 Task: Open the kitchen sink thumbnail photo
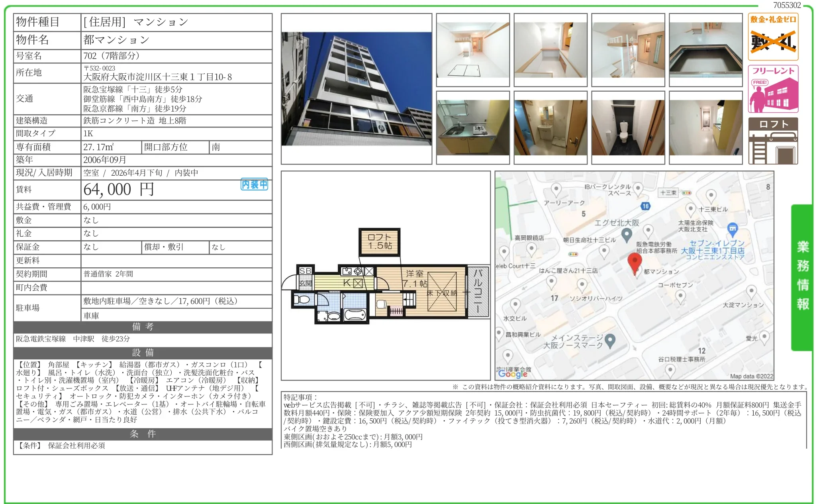click(472, 127)
